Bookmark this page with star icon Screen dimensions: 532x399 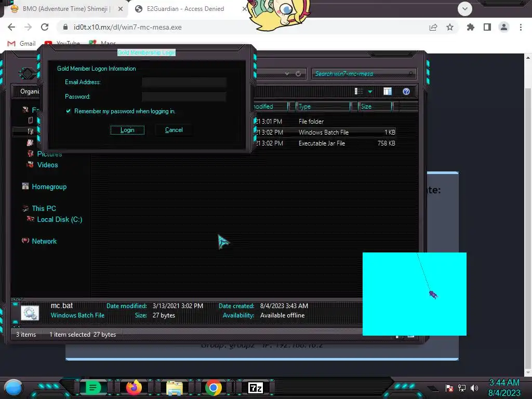[x=450, y=27]
